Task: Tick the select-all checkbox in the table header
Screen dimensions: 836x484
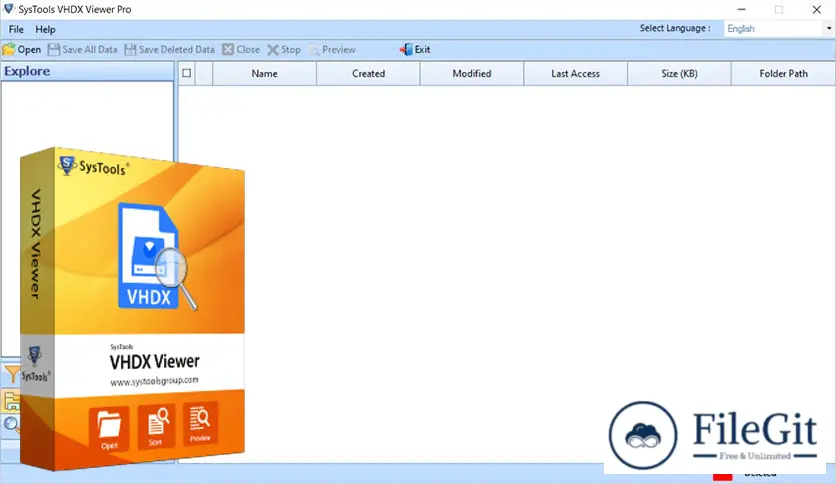Action: pos(187,73)
